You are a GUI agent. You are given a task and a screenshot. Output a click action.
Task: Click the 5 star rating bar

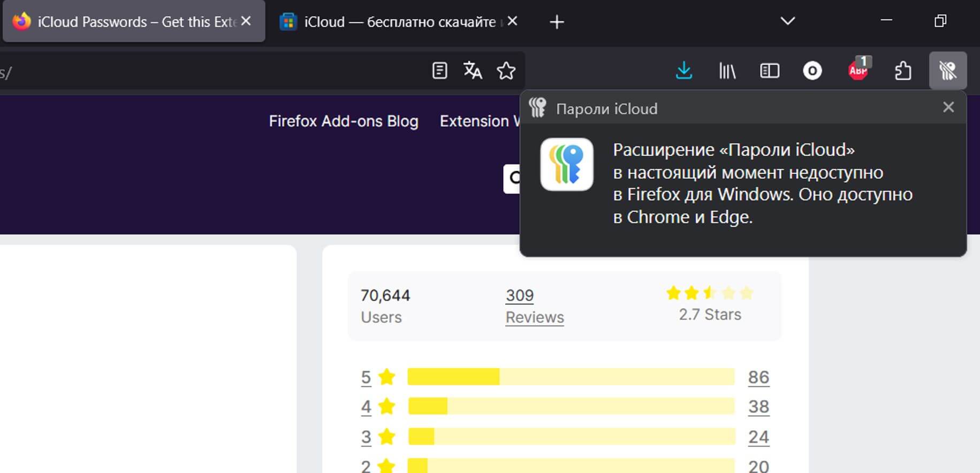tap(571, 377)
